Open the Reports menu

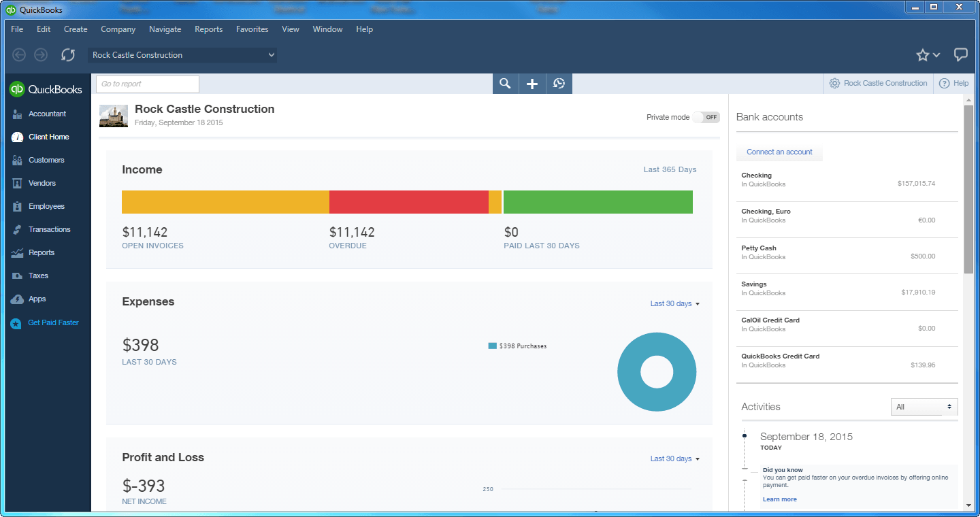pyautogui.click(x=208, y=29)
